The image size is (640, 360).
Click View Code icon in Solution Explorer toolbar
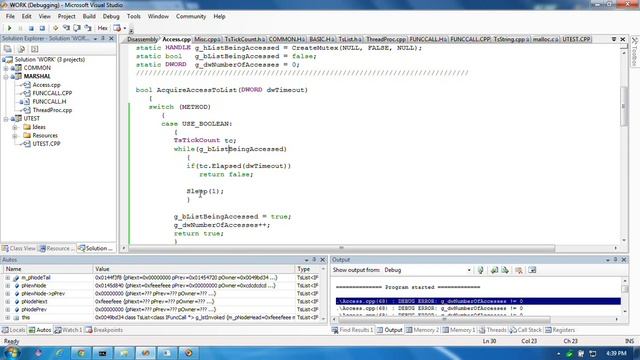pos(34,49)
